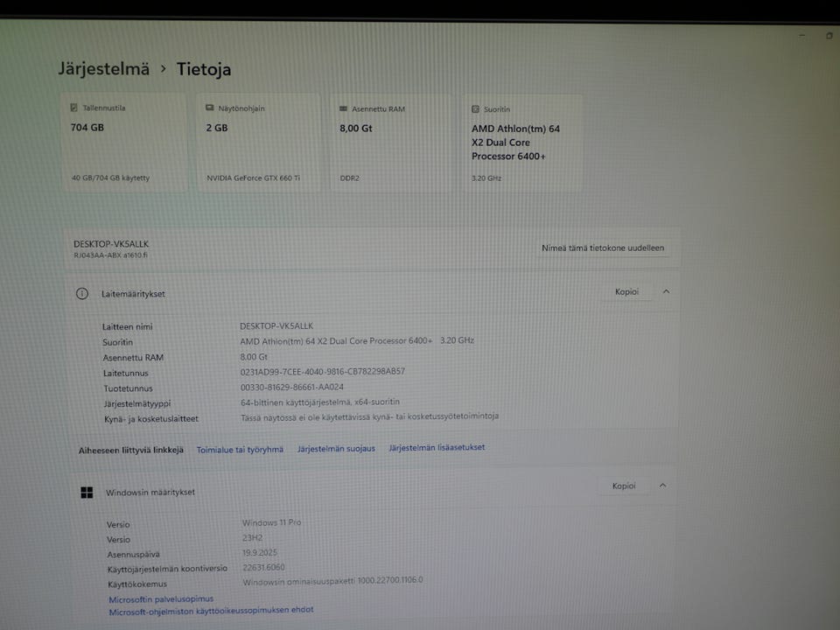
Task: Select NVIDIA GeForce GTX 660 Ti text
Action: (254, 178)
